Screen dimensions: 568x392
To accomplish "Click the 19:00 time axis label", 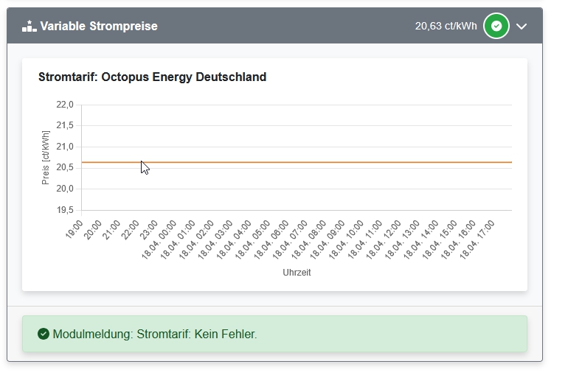I will click(x=75, y=229).
